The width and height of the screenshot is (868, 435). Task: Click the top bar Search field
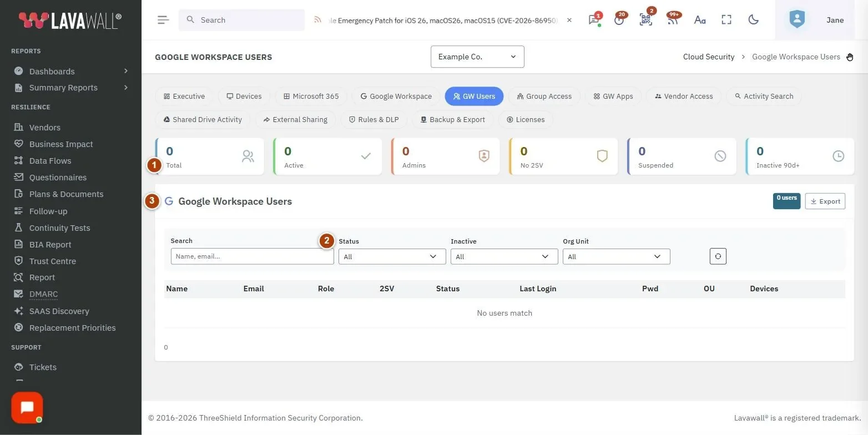click(x=241, y=20)
